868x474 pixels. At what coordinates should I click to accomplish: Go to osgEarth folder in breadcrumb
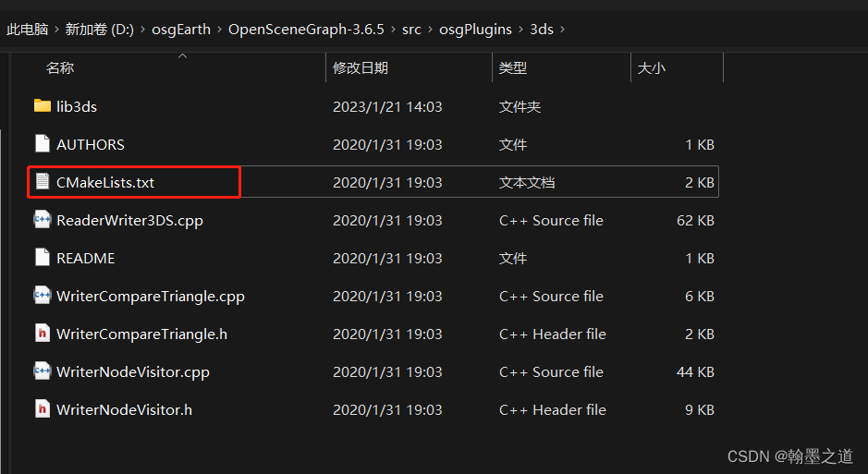(181, 30)
